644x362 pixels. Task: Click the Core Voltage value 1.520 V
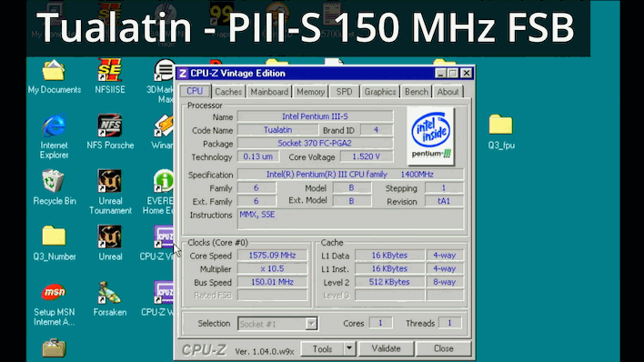[x=367, y=157]
